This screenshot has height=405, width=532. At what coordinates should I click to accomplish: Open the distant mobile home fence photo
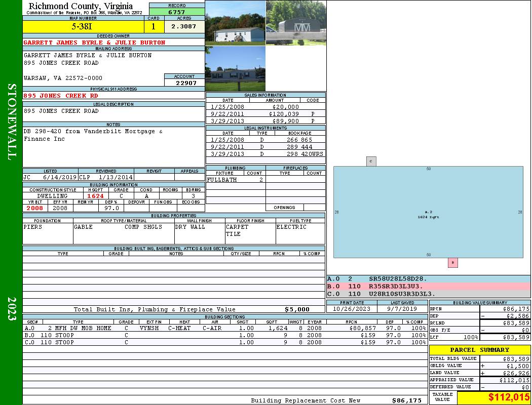pos(235,69)
